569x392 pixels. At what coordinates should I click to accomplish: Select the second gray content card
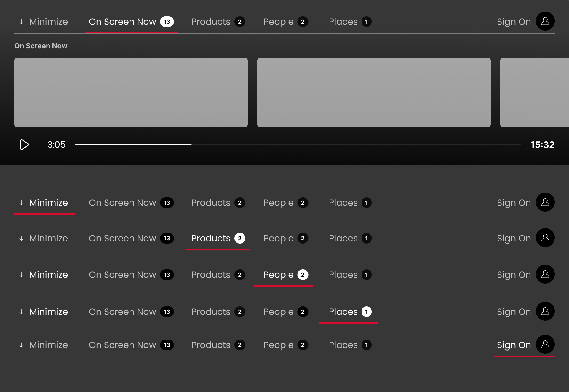click(374, 92)
